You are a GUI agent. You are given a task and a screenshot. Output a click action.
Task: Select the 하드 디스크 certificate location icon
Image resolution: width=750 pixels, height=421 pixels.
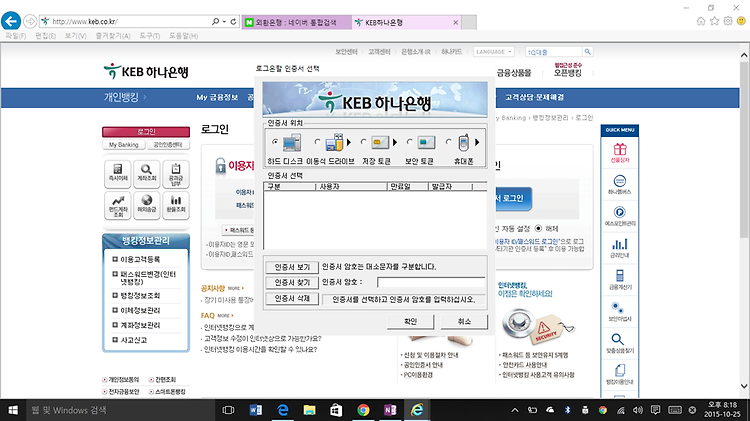[292, 143]
